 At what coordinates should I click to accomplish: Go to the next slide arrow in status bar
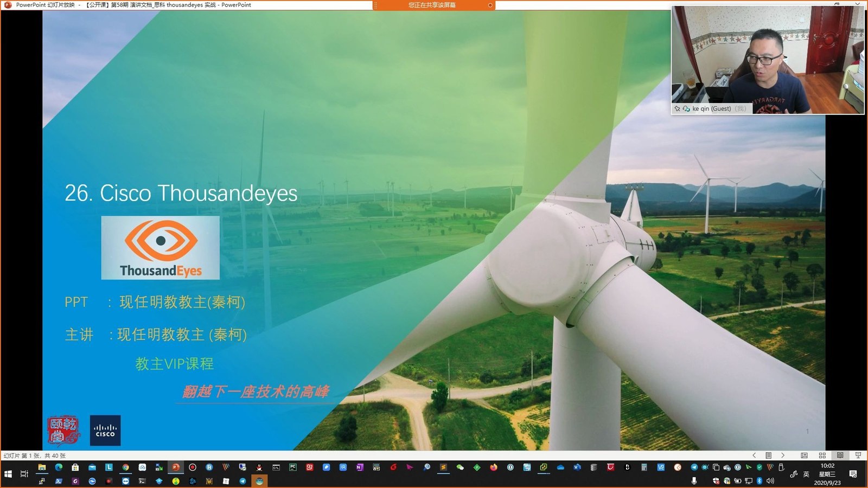[783, 455]
